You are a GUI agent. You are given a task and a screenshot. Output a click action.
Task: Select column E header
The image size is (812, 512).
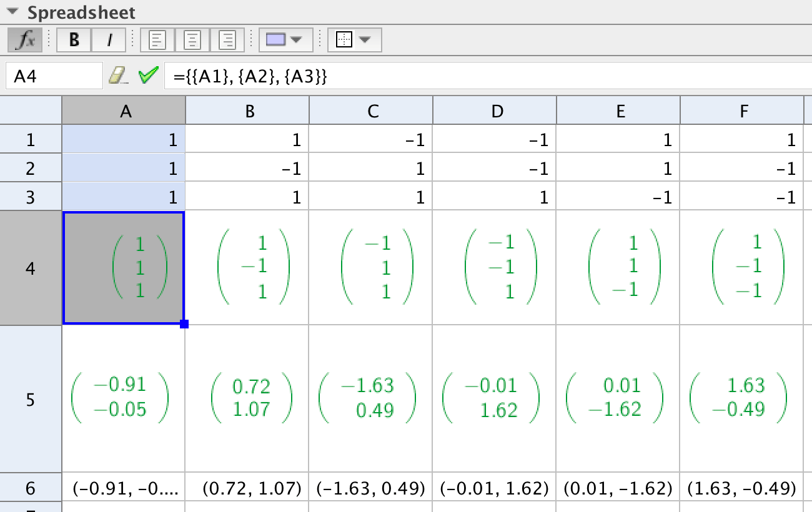(x=618, y=111)
